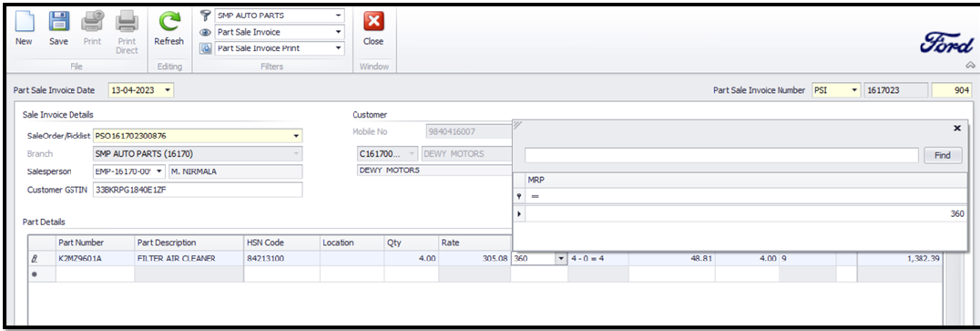Screen dimensions: 980x331
Task: Click the Location column header
Action: [352, 243]
